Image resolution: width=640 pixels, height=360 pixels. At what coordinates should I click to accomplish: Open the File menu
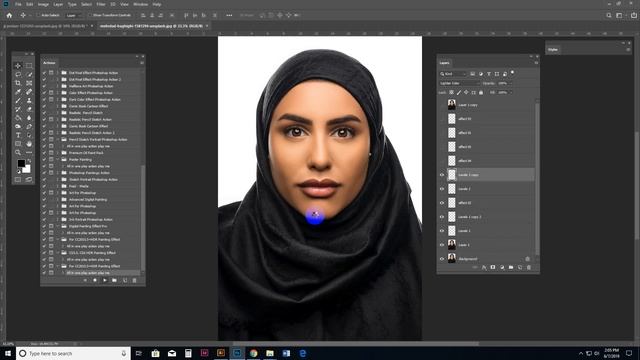[18, 4]
